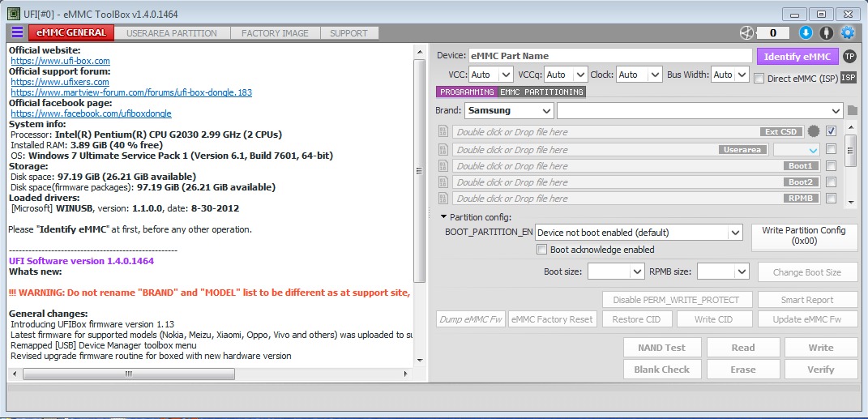Click the Erase button
This screenshot has height=419, width=868.
tap(743, 370)
